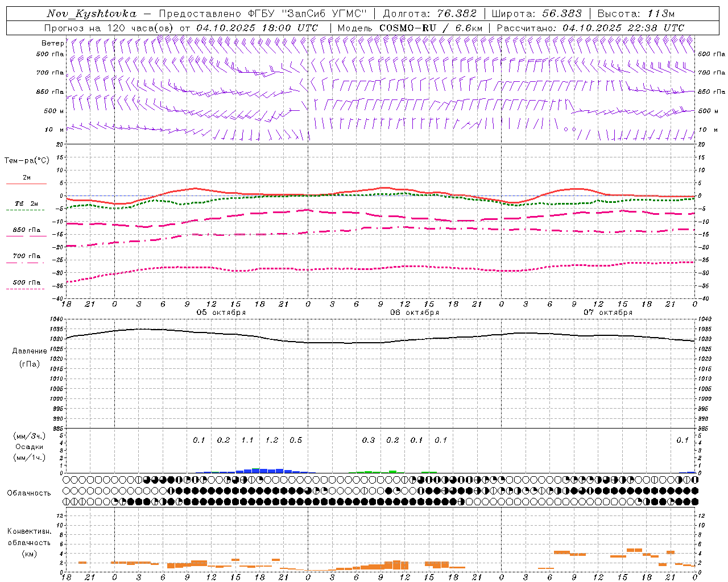728x582 pixels.
Task: Click the 'Облачность' cloudiness label
Action: coord(29,493)
